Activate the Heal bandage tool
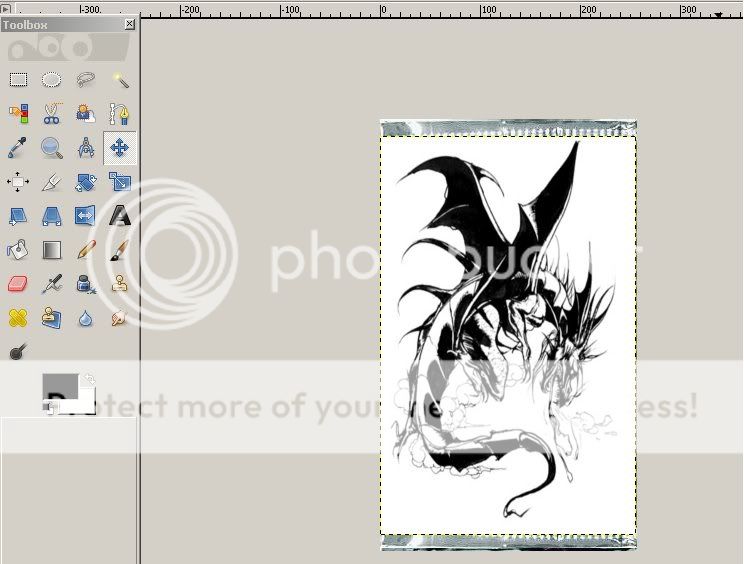Screen dimensions: 744x564 pyautogui.click(x=18, y=318)
